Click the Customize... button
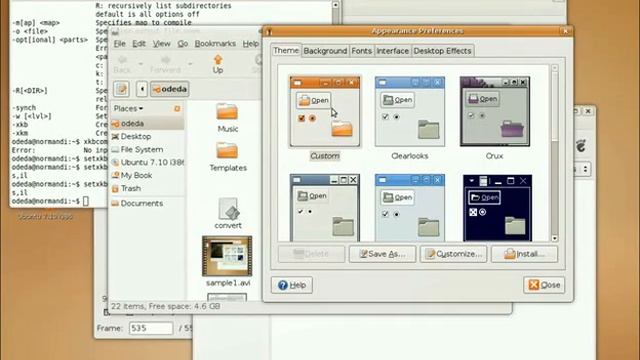This screenshot has height=360, width=640. tap(453, 254)
